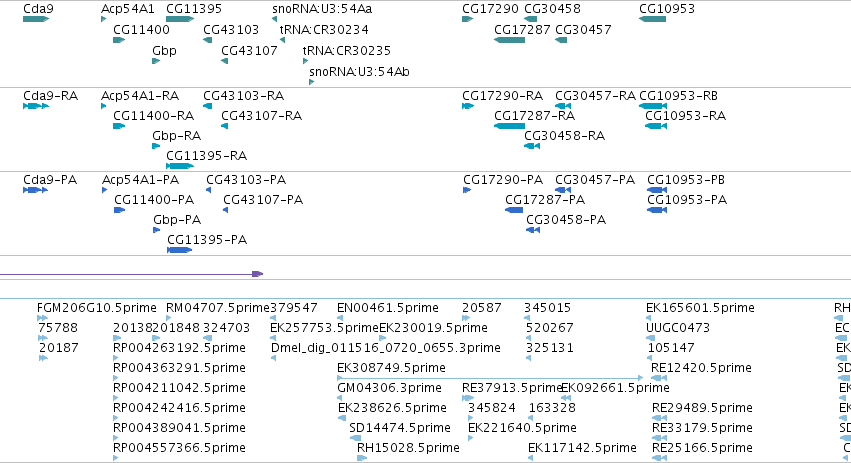Select the CG43103-RA transcript label
Screen dimensions: 851x463
coord(243,96)
